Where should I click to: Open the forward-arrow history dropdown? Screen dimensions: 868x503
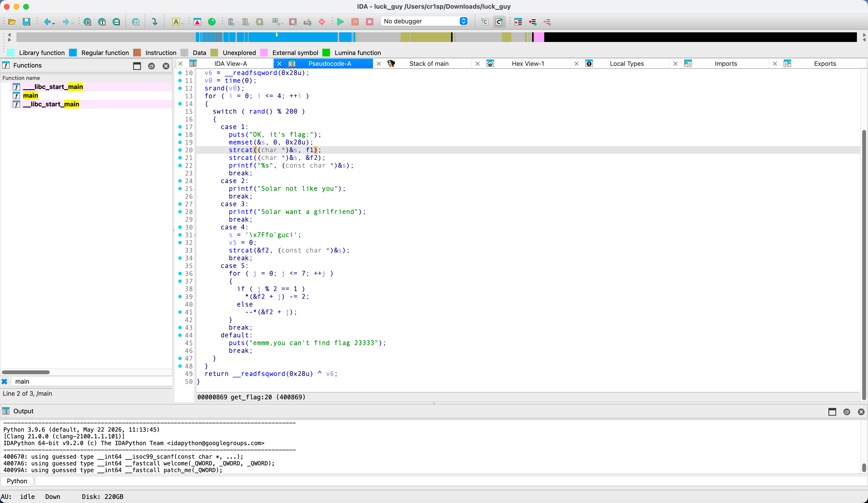[x=72, y=23]
